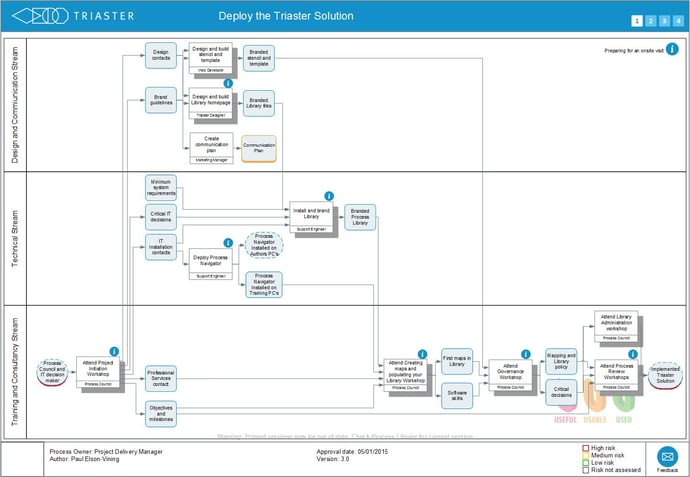This screenshot has width=690, height=477.
Task: Click the info icon beside Preparing for an onsite visit
Action: click(672, 49)
